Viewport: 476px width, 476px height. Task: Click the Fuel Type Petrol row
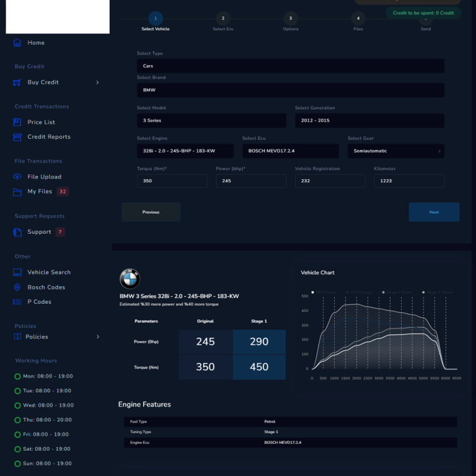(x=291, y=421)
